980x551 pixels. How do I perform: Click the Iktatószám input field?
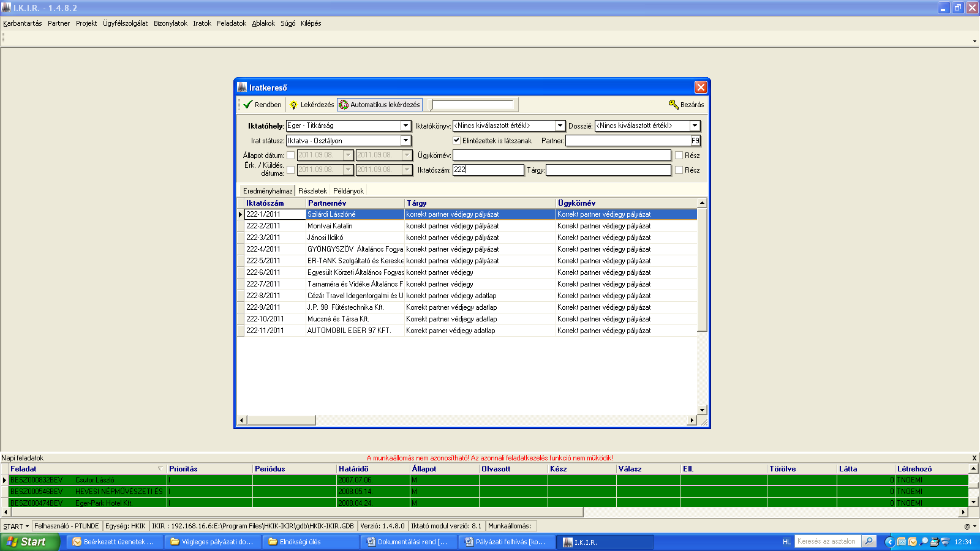coord(488,170)
